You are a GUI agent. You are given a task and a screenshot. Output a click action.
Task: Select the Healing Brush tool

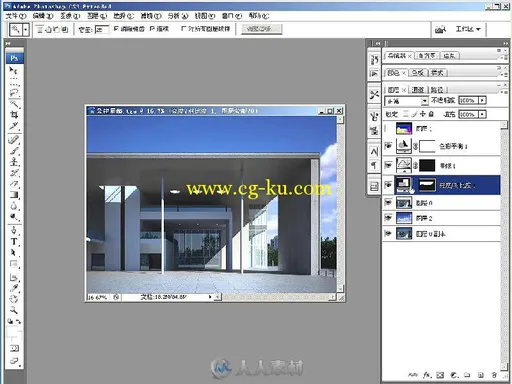tap(14, 139)
